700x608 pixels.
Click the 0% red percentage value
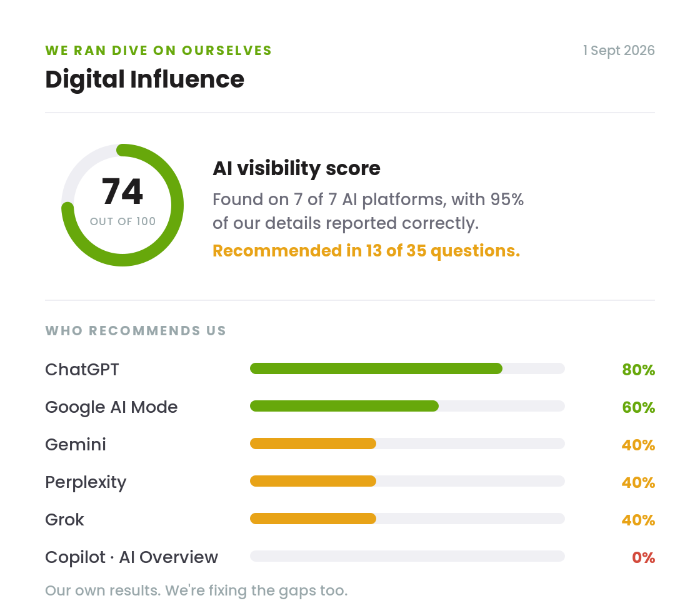click(643, 557)
